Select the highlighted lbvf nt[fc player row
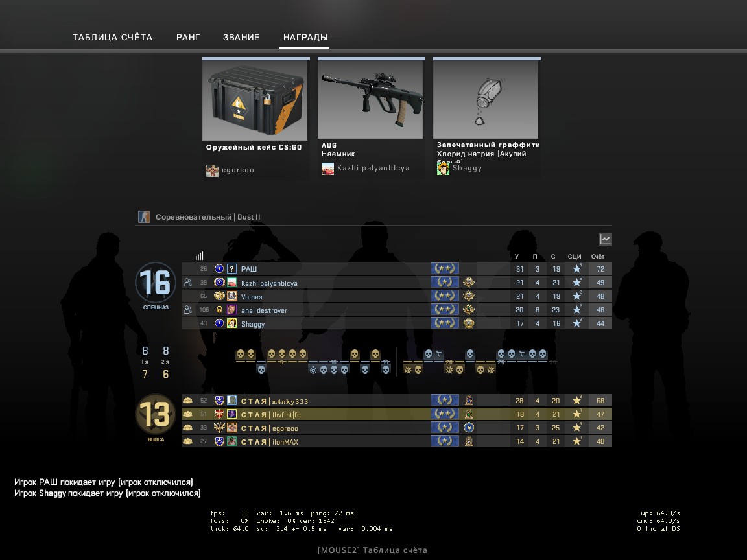The height and width of the screenshot is (560, 747). 397,414
